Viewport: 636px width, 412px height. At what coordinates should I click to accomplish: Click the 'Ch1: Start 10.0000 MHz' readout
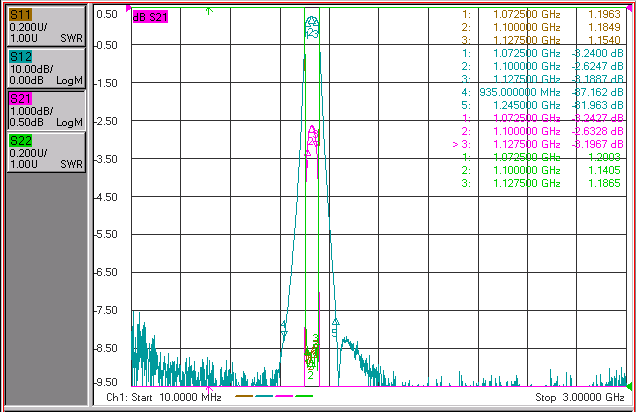pyautogui.click(x=163, y=397)
